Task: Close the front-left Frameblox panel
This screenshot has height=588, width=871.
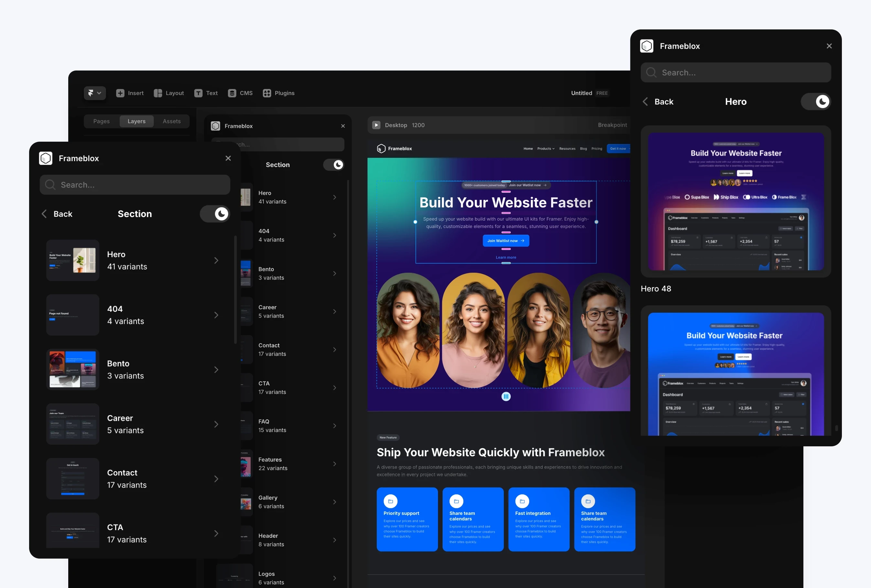Action: tap(228, 158)
